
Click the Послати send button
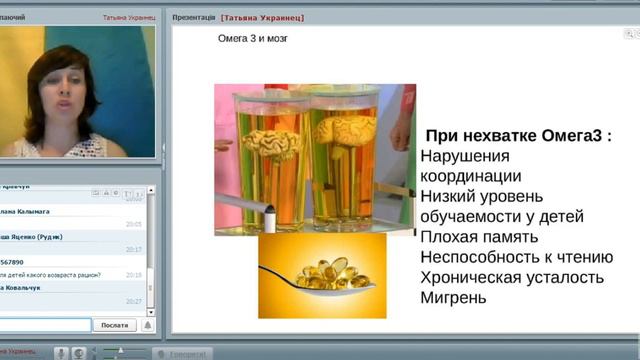click(x=115, y=325)
